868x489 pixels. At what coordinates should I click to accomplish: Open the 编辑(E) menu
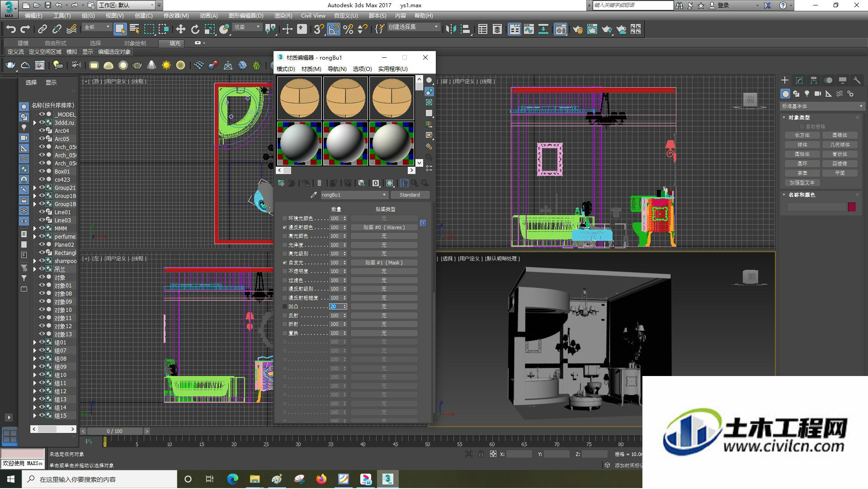[x=33, y=15]
